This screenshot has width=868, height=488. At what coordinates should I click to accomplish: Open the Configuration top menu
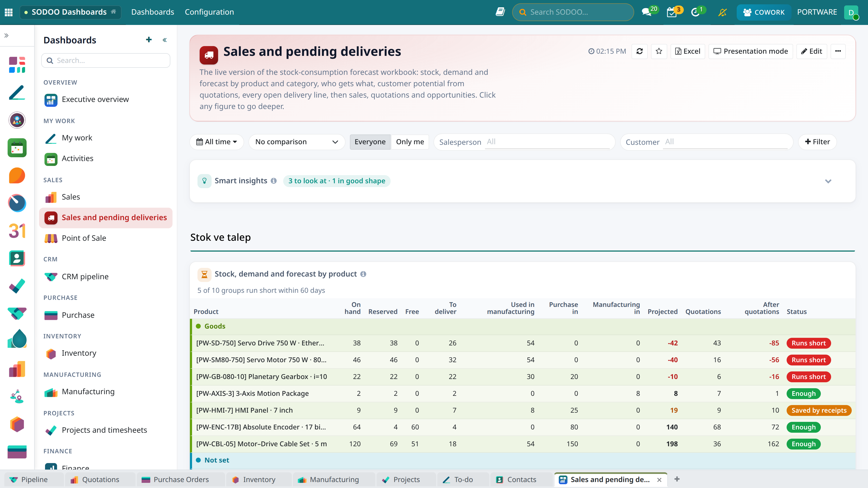209,12
